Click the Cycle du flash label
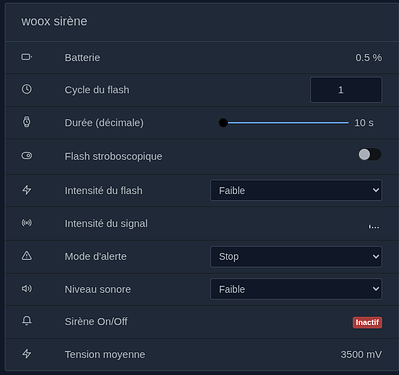 tap(97, 90)
